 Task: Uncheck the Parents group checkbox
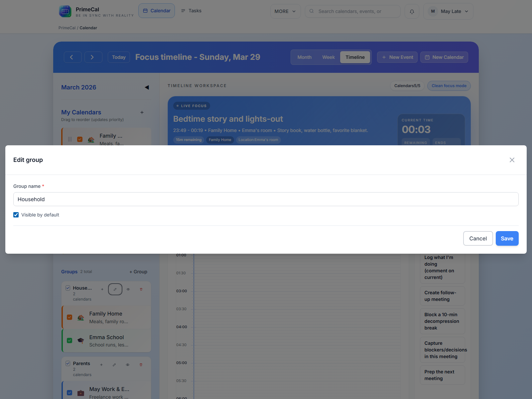[68, 363]
